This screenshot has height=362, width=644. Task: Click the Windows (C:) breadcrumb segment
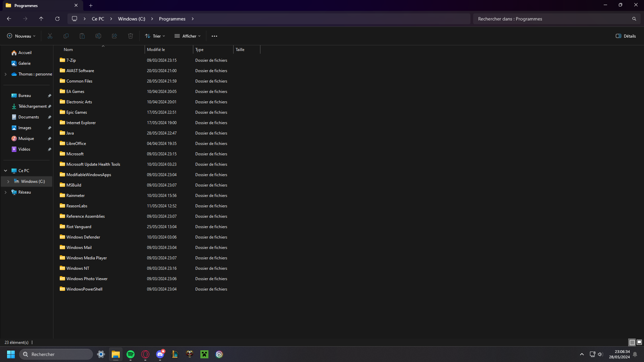click(132, 19)
